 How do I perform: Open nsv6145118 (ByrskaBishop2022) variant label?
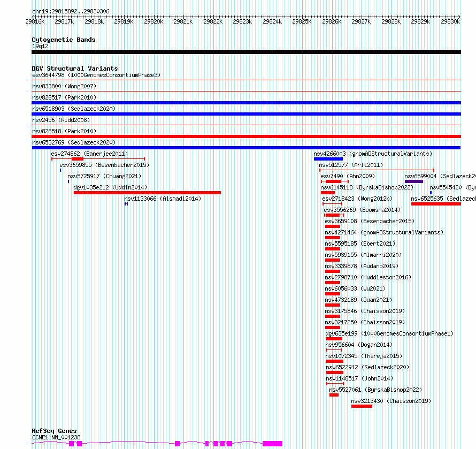pyautogui.click(x=367, y=187)
